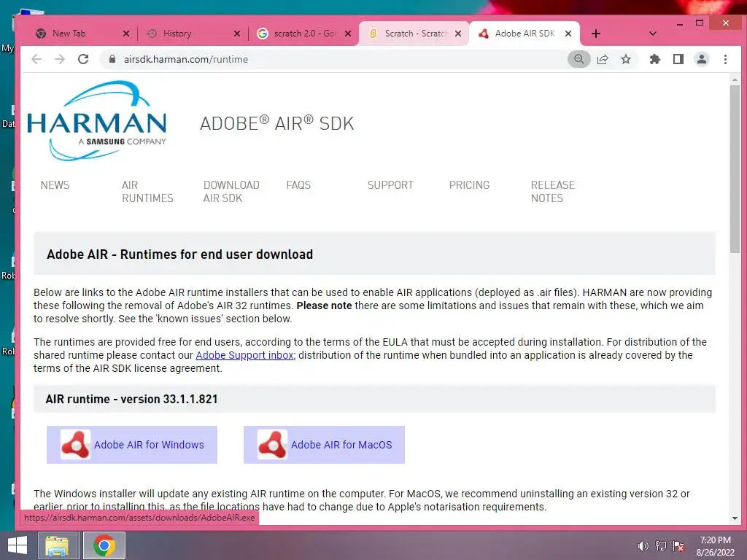
Task: View site information lock icon
Action: 112,59
